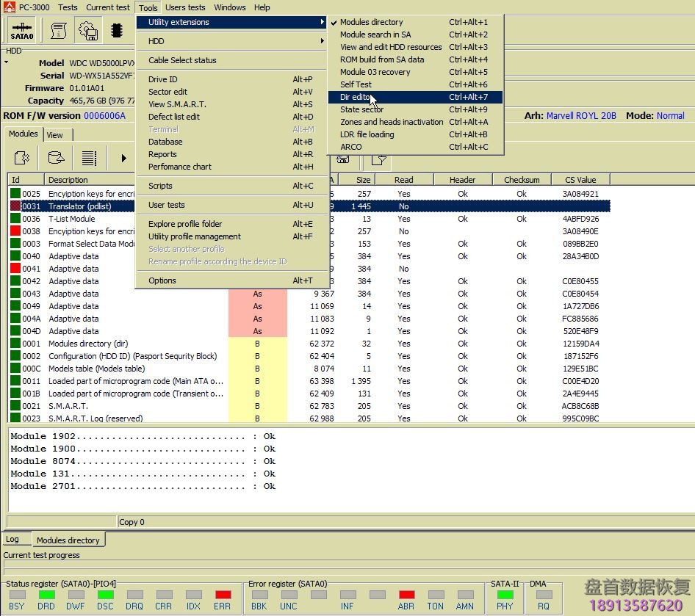Click the page-with-X icon in Modules toolbar
Screen dimensions: 695x616
(21, 157)
